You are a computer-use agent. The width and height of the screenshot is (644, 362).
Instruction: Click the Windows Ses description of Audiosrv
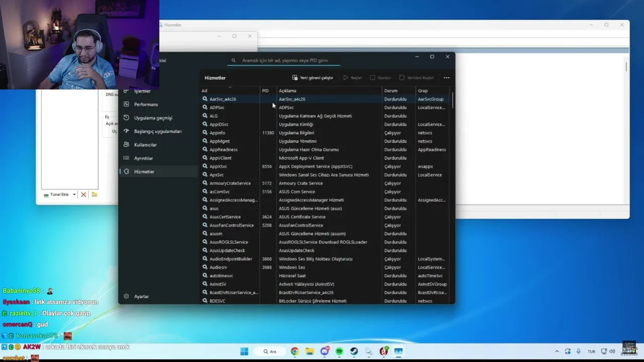pos(292,267)
